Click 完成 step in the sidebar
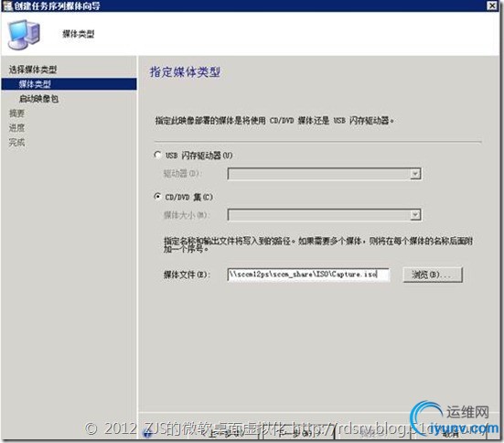The image size is (504, 443). (x=16, y=142)
